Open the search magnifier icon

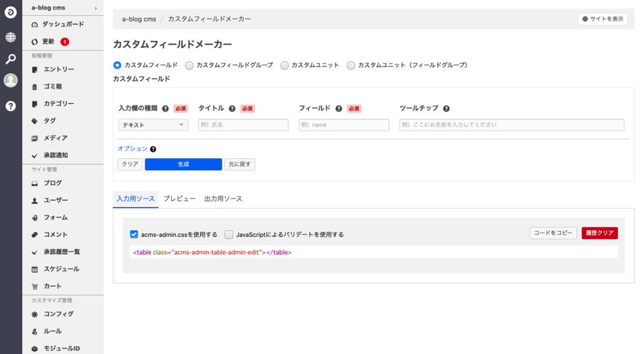click(10, 60)
